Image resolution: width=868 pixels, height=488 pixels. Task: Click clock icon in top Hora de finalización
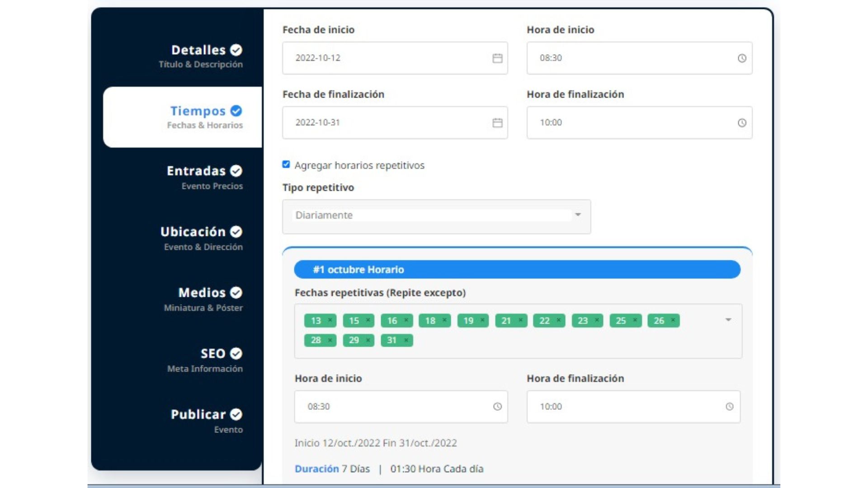[742, 123]
